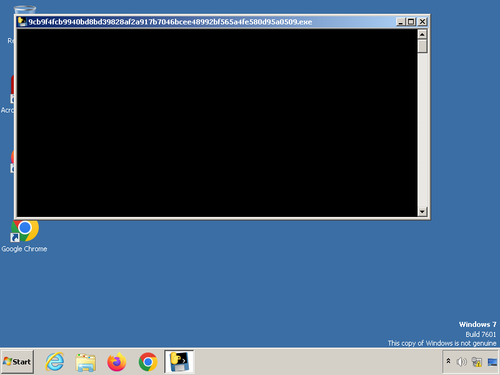Show hidden system tray icons

pos(449,361)
